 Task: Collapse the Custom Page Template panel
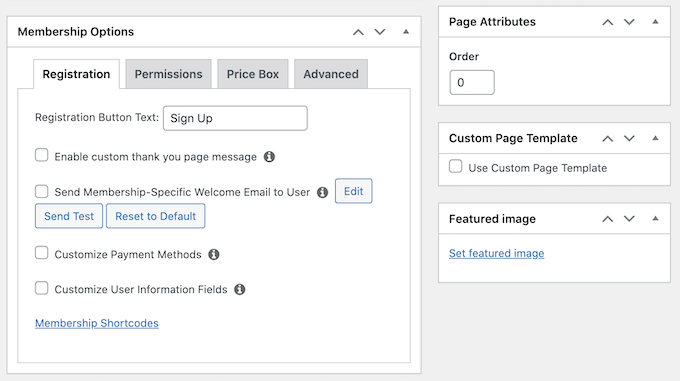655,138
